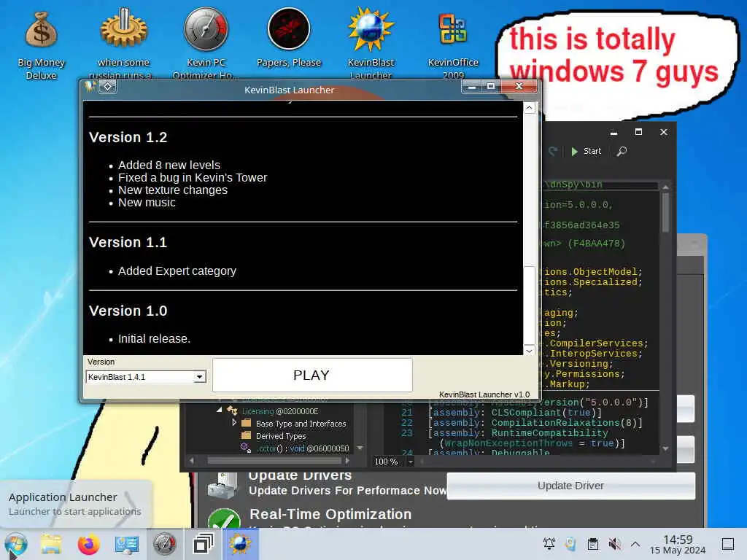Click the muted volume tray icon
The image size is (747, 560).
[x=614, y=543]
